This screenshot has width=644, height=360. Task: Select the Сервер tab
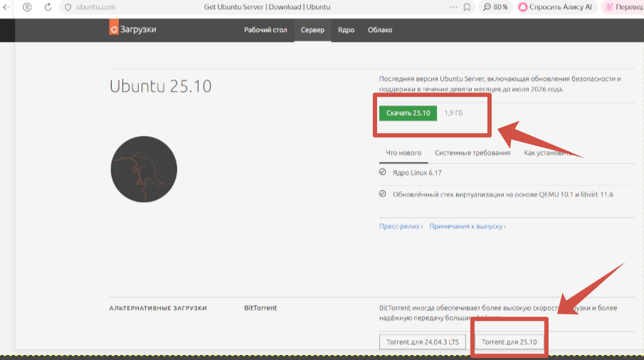coord(312,30)
